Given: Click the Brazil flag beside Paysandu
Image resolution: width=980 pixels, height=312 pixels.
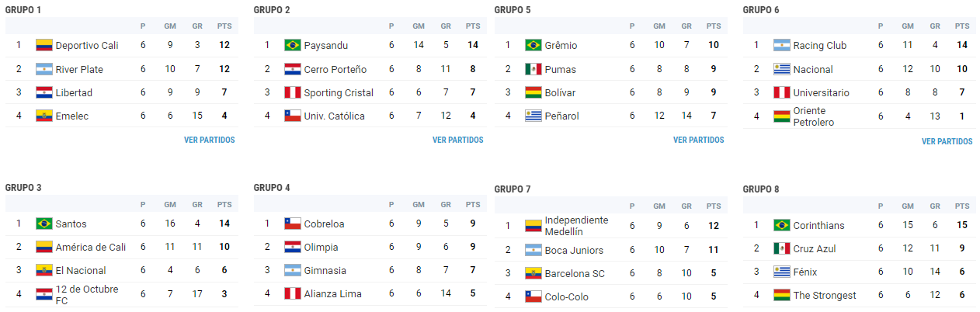Looking at the screenshot, I should [292, 46].
